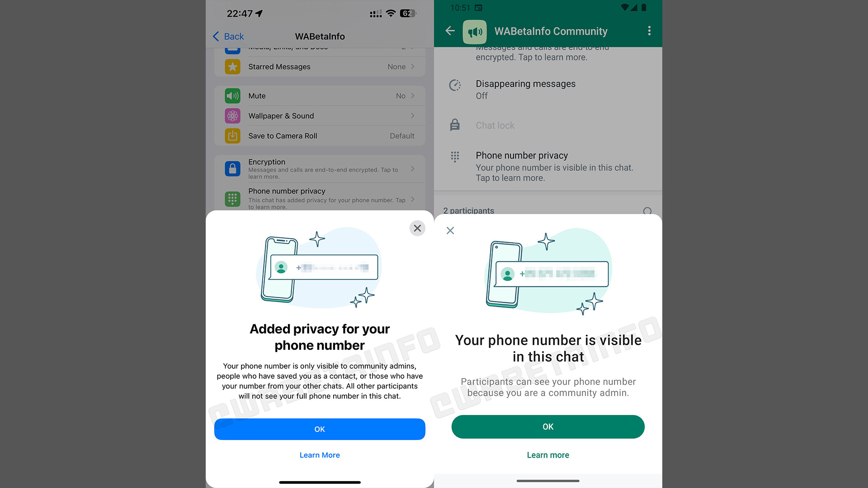The image size is (868, 488).
Task: Click Learn more on Android privacy popup
Action: pos(547,455)
